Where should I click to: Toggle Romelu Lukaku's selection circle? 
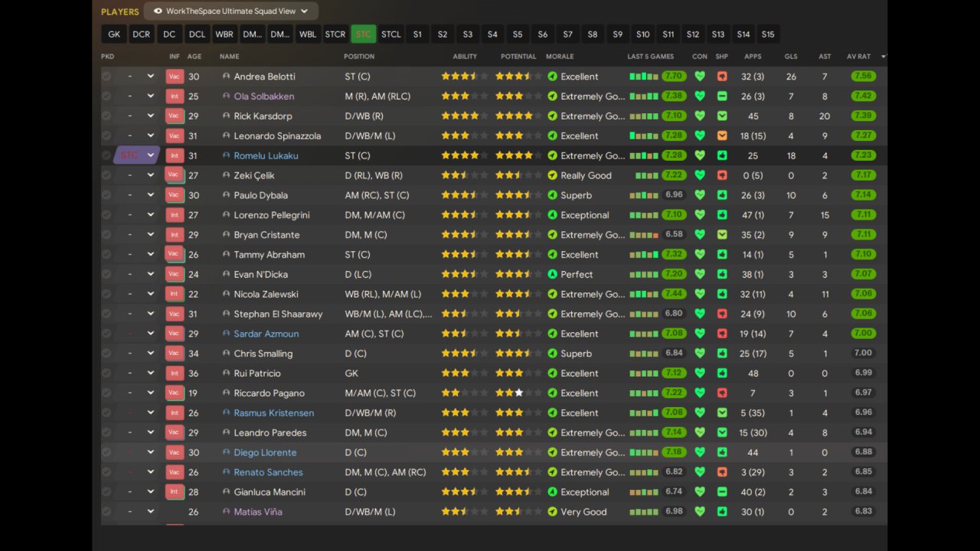(106, 155)
